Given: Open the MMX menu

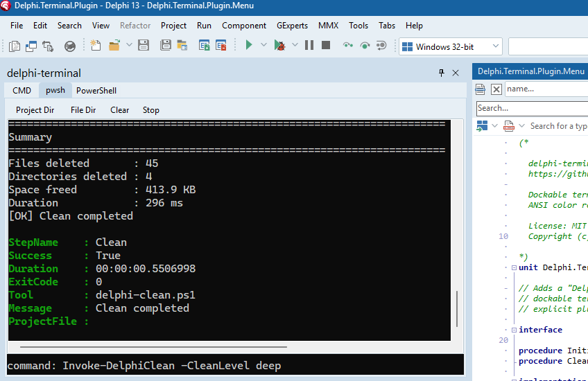Looking at the screenshot, I should 328,26.
